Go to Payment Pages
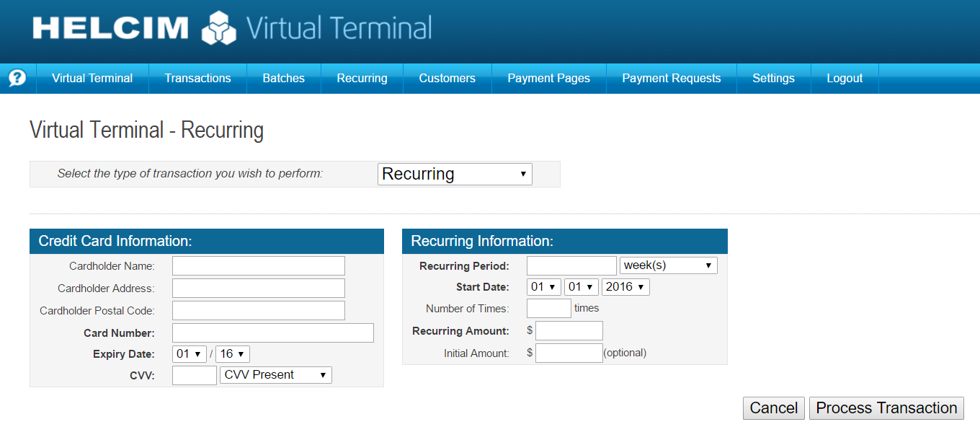 pos(548,78)
